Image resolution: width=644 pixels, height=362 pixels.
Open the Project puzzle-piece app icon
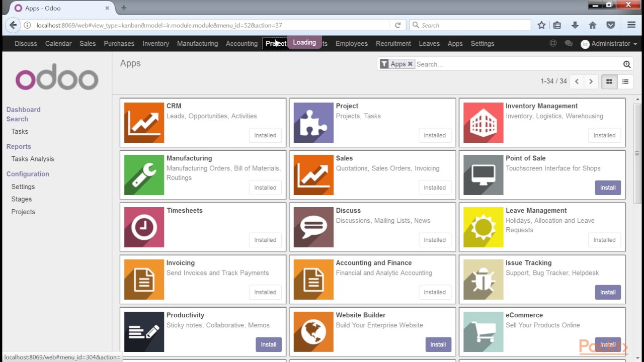313,123
